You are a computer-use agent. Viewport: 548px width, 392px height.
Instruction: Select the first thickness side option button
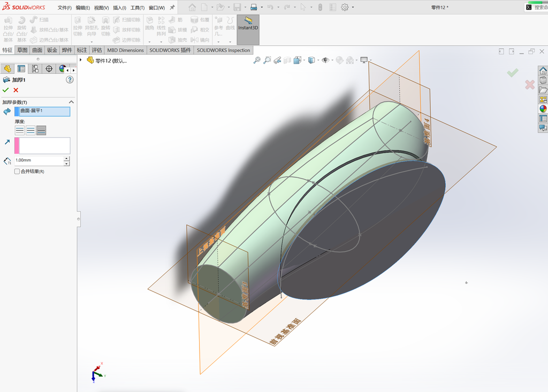pos(20,130)
